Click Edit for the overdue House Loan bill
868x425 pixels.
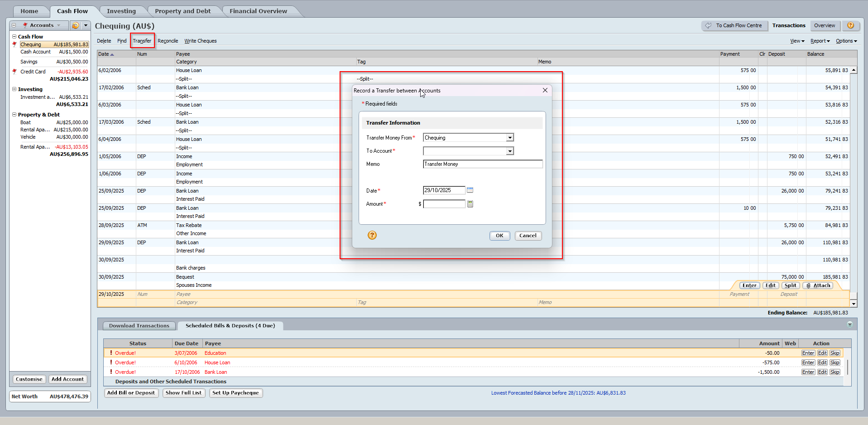[x=822, y=362]
